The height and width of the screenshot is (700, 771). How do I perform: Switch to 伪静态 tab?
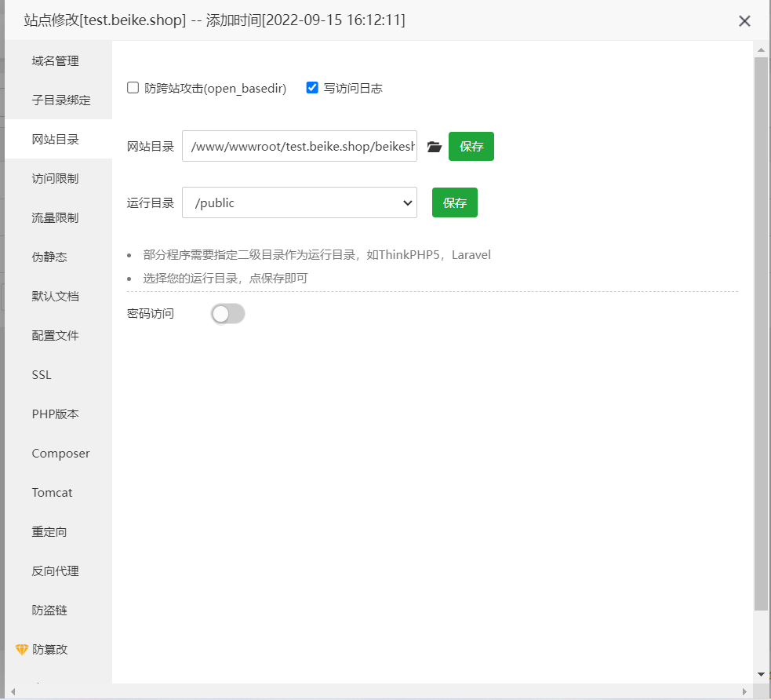[59, 257]
